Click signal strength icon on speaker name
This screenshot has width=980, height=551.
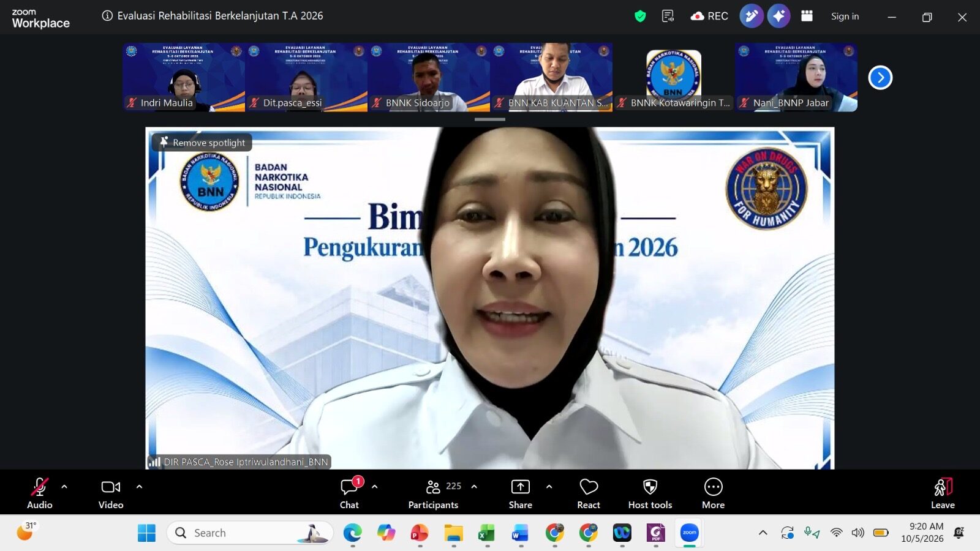pos(154,462)
